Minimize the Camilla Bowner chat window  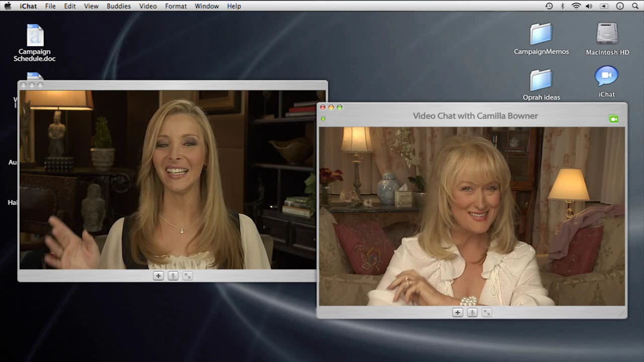331,107
